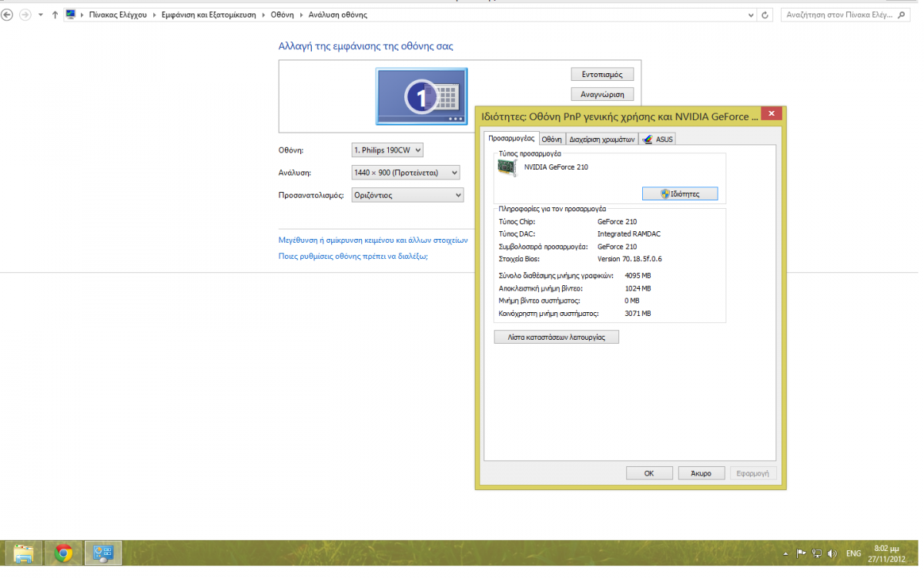Switch to Διαχείριση χρωμάτων tab
924x578 pixels.
(x=602, y=139)
